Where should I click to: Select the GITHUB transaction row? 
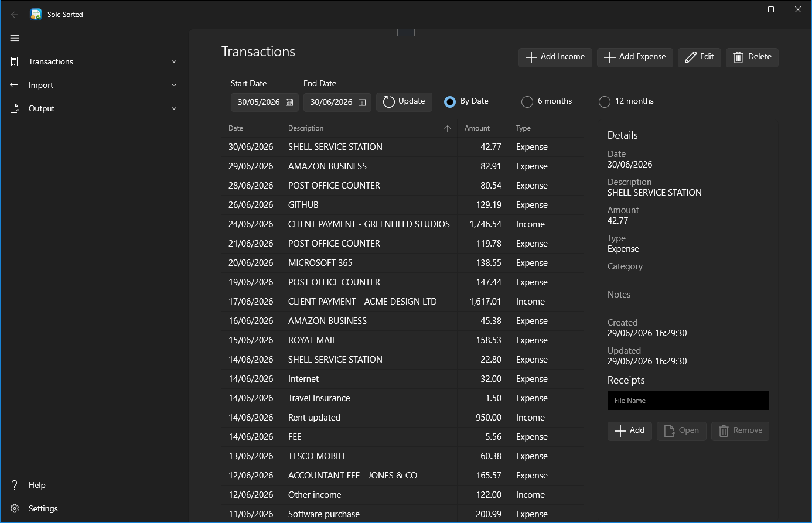point(401,205)
